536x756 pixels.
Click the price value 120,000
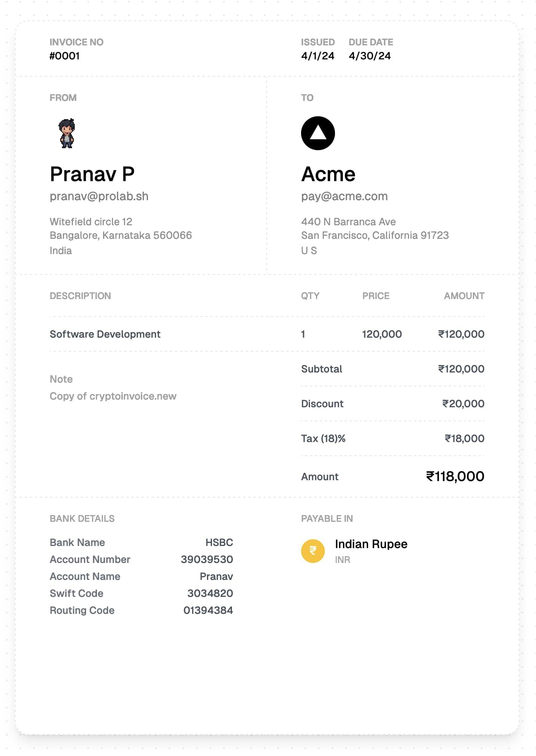pos(382,334)
